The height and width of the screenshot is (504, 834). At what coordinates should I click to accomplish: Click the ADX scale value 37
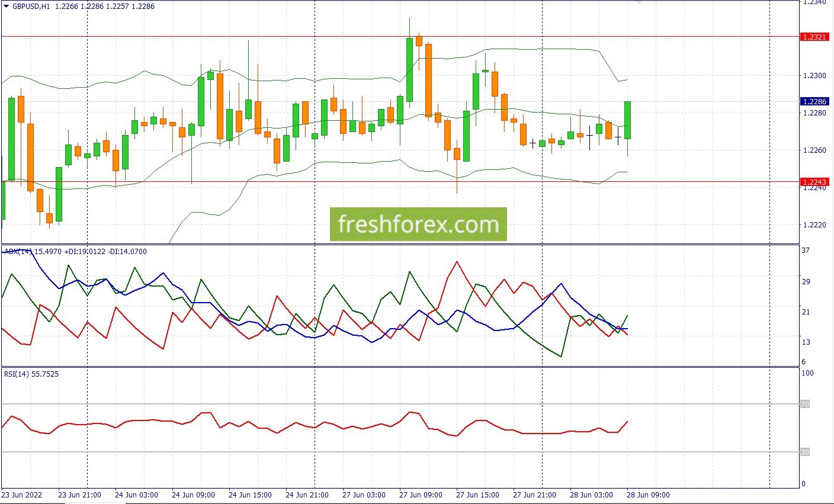806,251
